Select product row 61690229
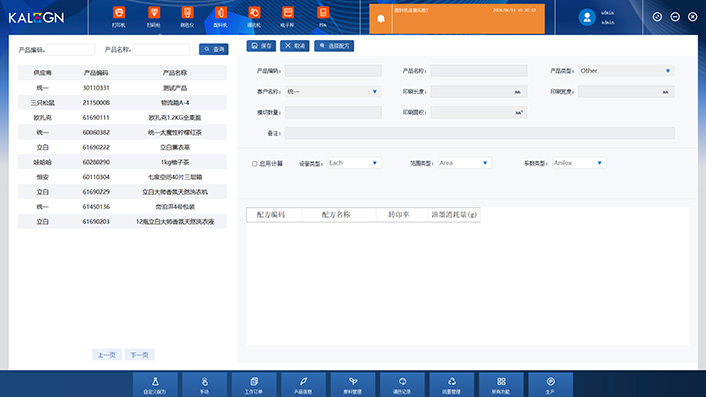The width and height of the screenshot is (706, 397). point(122,192)
